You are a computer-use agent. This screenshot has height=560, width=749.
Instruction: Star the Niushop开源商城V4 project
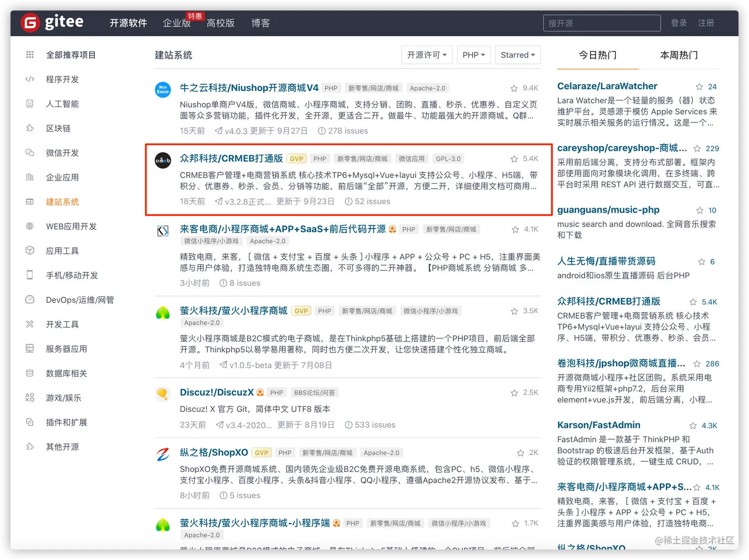point(514,88)
